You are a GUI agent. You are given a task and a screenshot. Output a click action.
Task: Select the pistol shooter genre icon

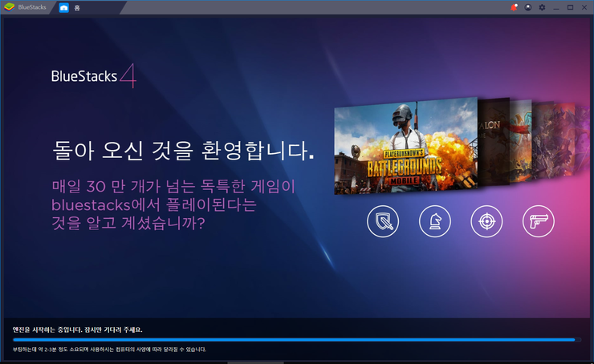539,221
